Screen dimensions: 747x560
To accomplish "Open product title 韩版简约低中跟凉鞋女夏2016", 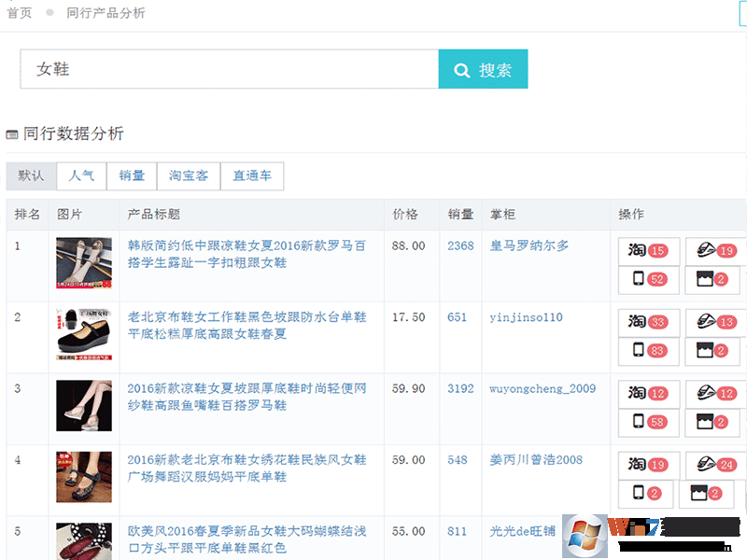I will coord(247,254).
